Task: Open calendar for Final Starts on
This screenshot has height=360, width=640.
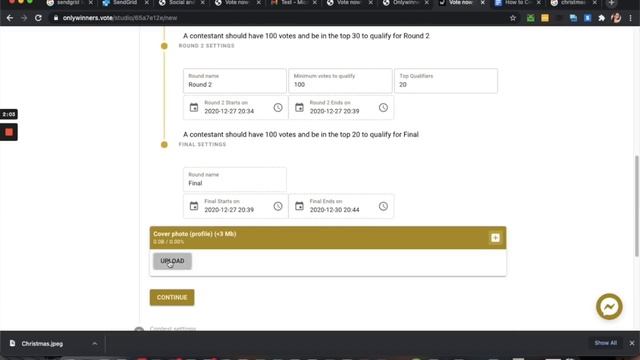Action: click(x=194, y=207)
